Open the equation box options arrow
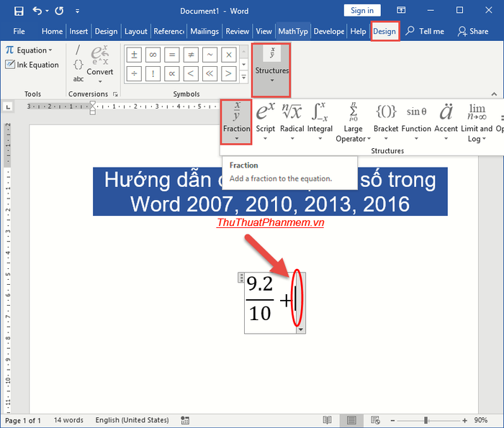This screenshot has height=428, width=504. pos(302,329)
